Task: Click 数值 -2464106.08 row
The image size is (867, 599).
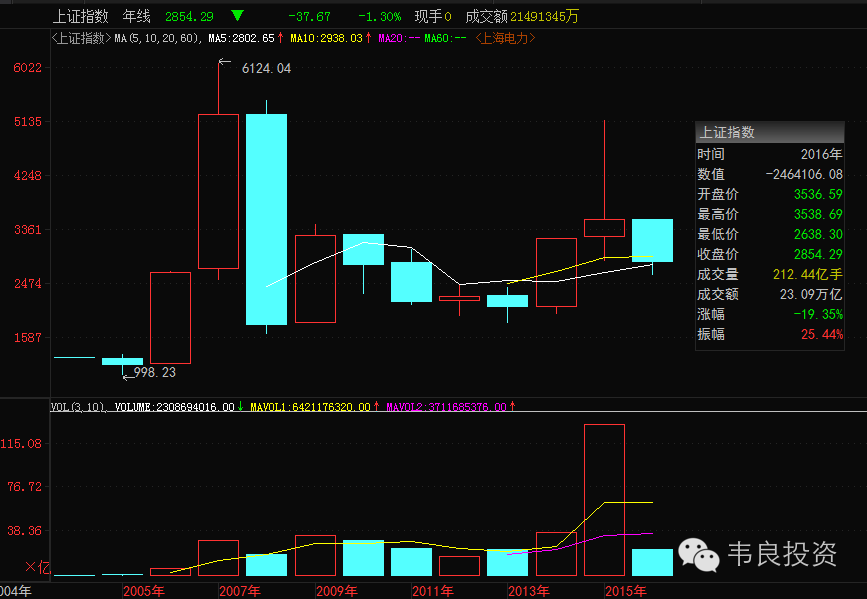Action: pos(770,174)
